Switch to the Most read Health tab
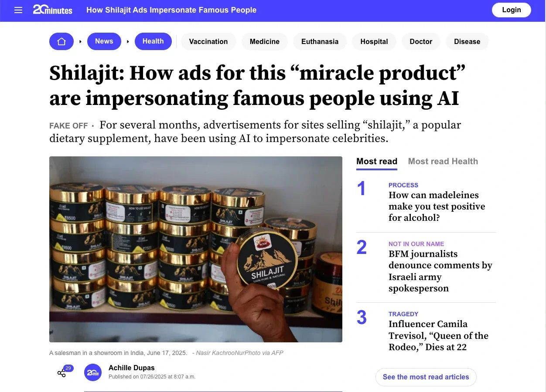The height and width of the screenshot is (392, 546). pyautogui.click(x=443, y=161)
